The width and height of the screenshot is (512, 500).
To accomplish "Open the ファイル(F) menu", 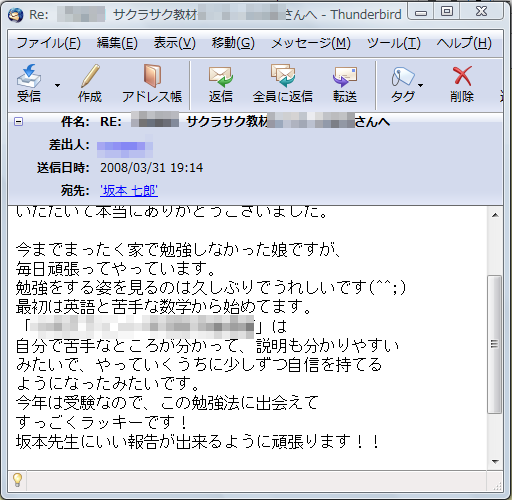I will tap(48, 43).
